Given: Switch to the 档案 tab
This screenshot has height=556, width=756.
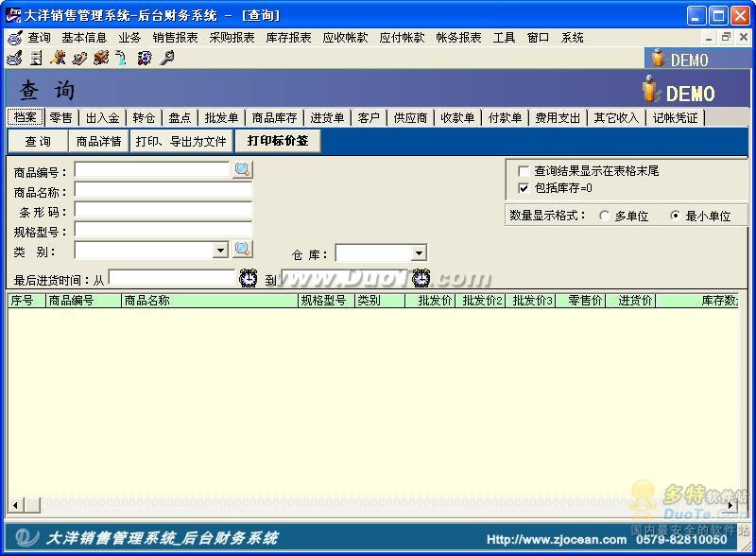Looking at the screenshot, I should (x=26, y=117).
